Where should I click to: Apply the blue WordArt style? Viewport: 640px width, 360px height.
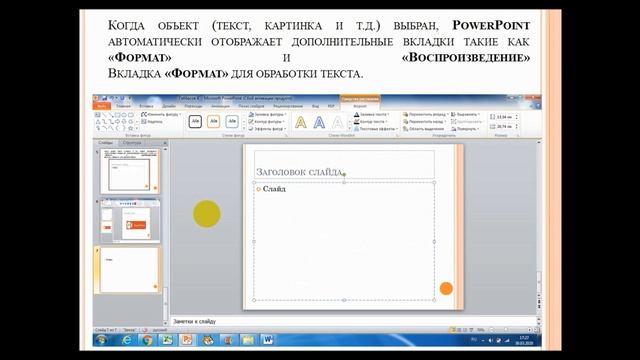point(319,122)
